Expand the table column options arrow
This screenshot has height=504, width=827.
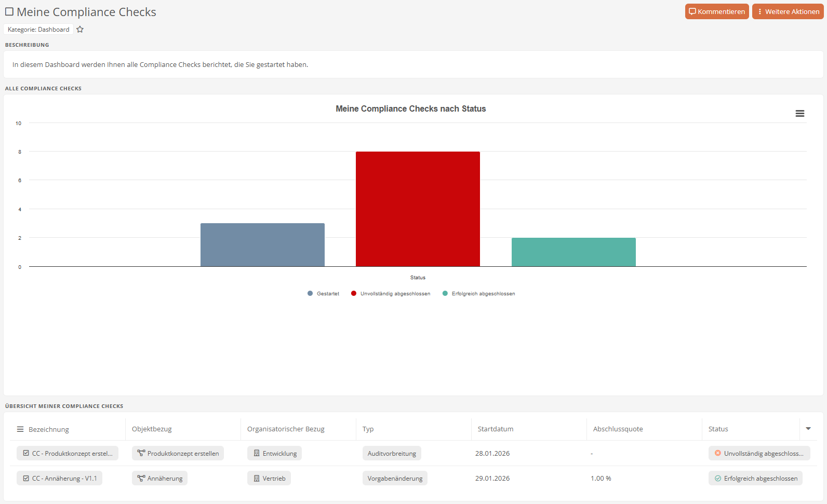[x=808, y=429]
